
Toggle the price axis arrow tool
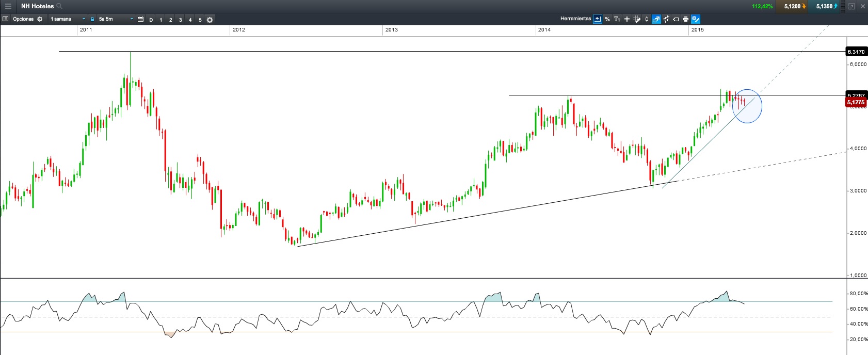[598, 19]
